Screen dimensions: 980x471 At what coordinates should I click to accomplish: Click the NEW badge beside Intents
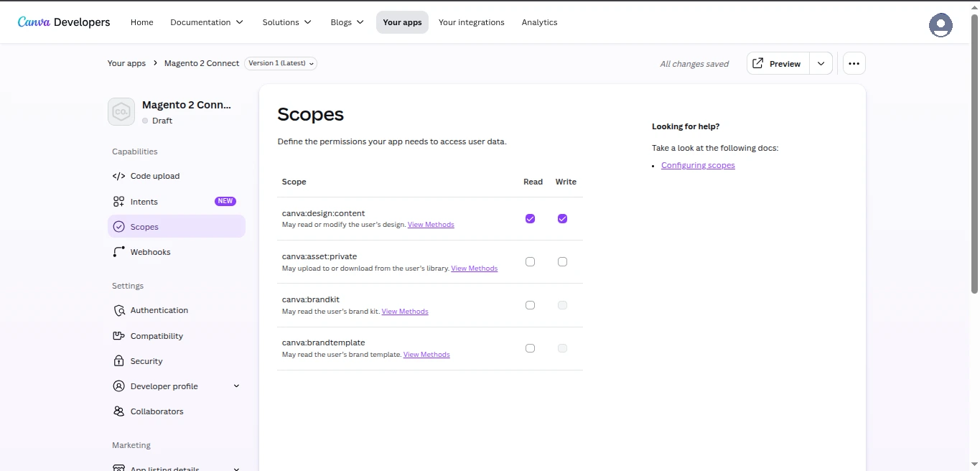[225, 201]
